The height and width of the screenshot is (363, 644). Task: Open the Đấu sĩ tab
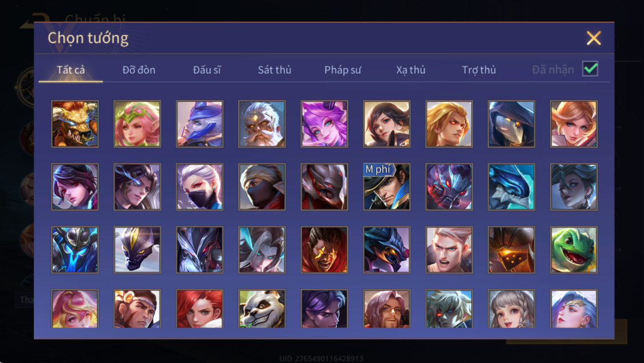pos(207,70)
